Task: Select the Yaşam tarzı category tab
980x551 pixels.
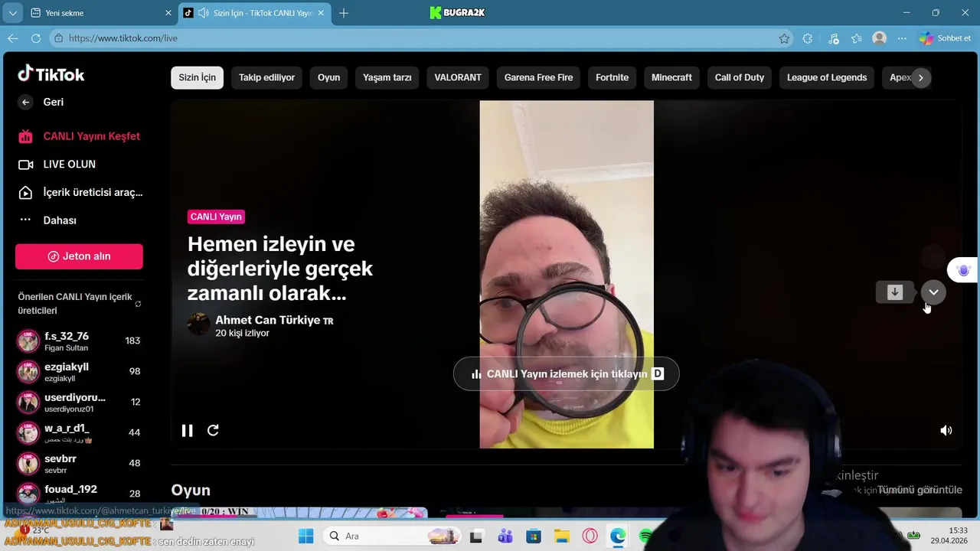Action: click(387, 77)
